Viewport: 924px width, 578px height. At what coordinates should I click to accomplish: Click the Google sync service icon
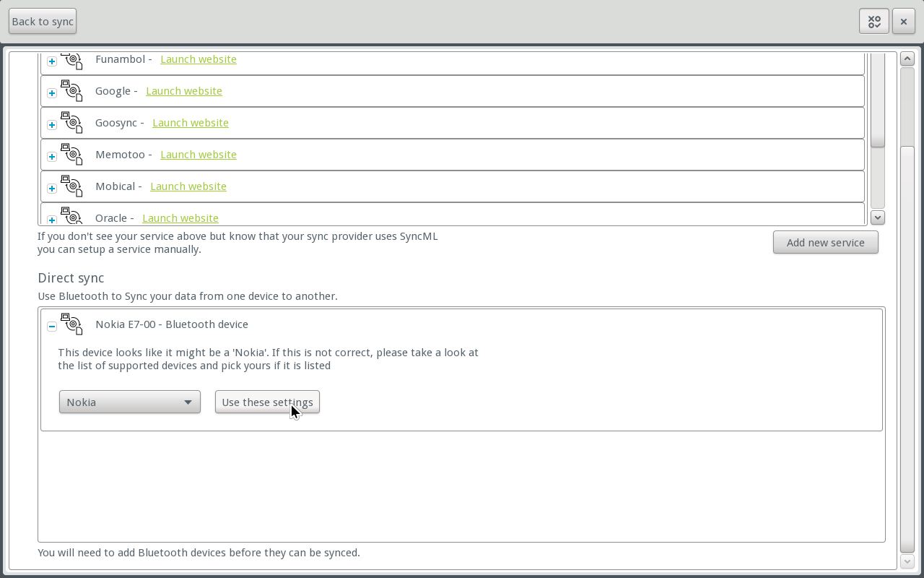click(71, 91)
